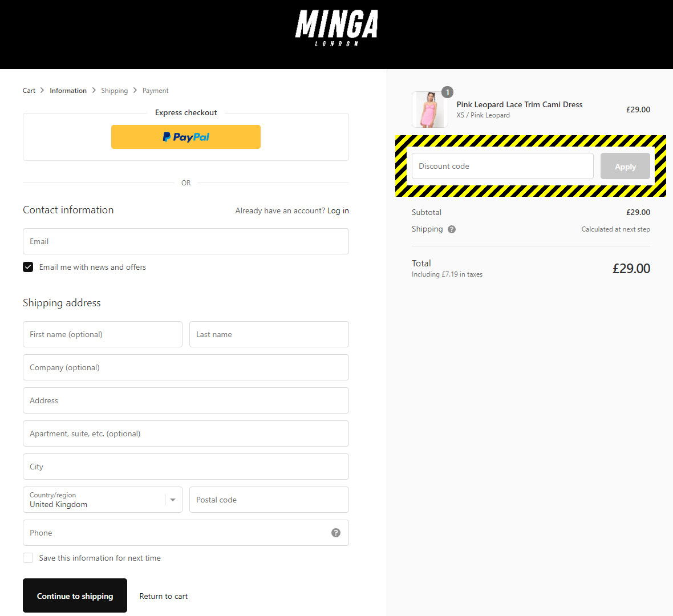Click the First name field
This screenshot has width=673, height=616.
(102, 334)
